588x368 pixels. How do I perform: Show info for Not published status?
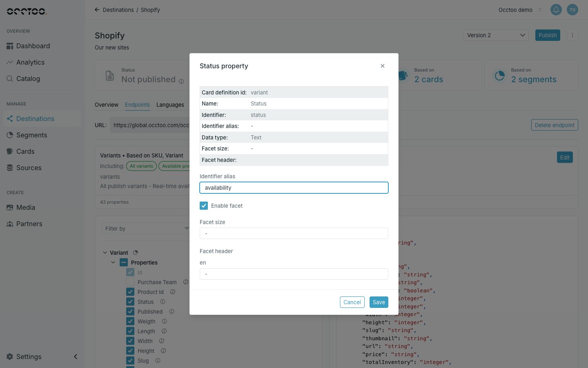point(181,81)
